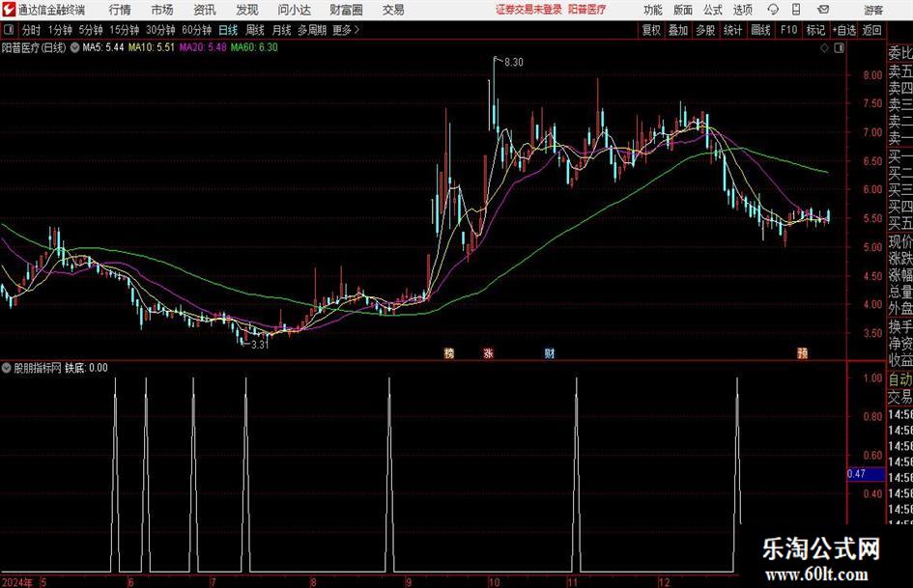
Task: Open the 选项 menu
Action: 742,10
